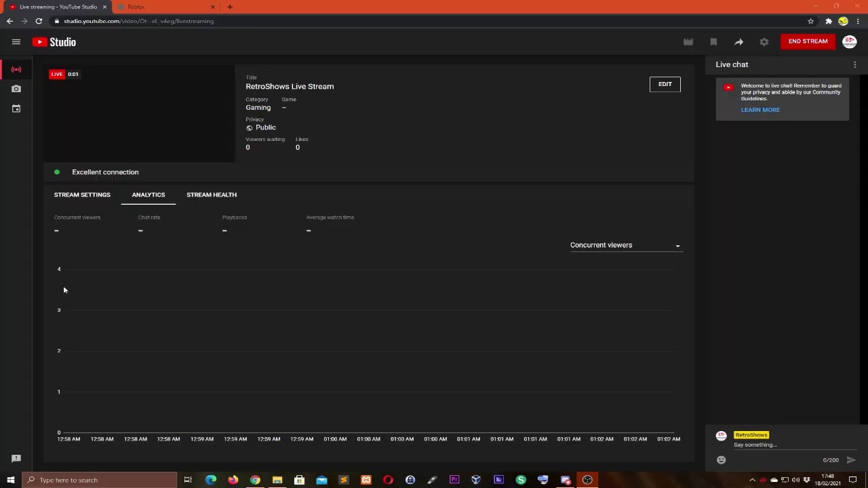Click the EDIT button for stream details

pyautogui.click(x=665, y=84)
